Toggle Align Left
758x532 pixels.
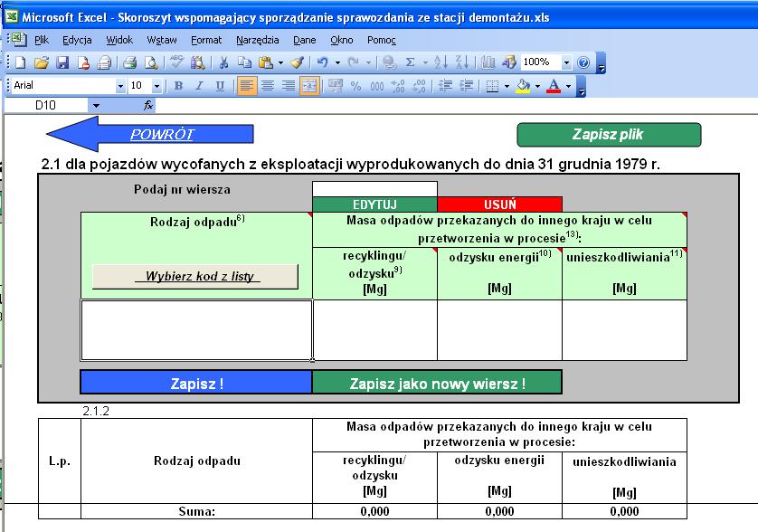tap(247, 86)
